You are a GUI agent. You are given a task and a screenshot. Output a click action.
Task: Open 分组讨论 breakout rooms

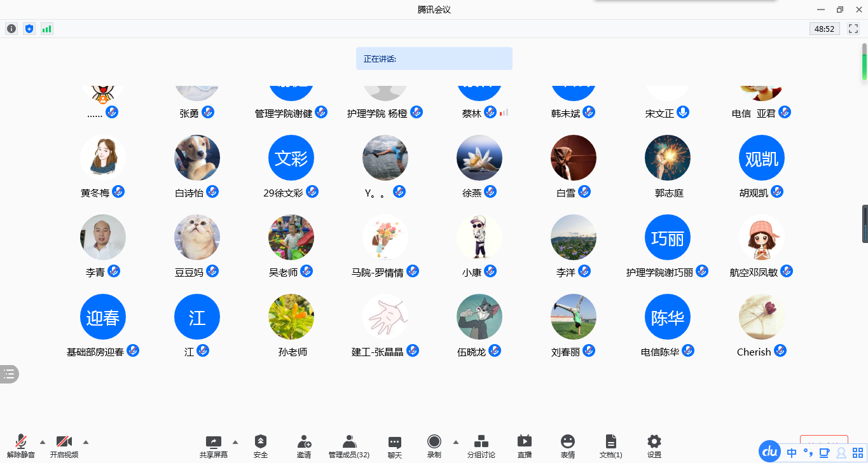click(481, 446)
